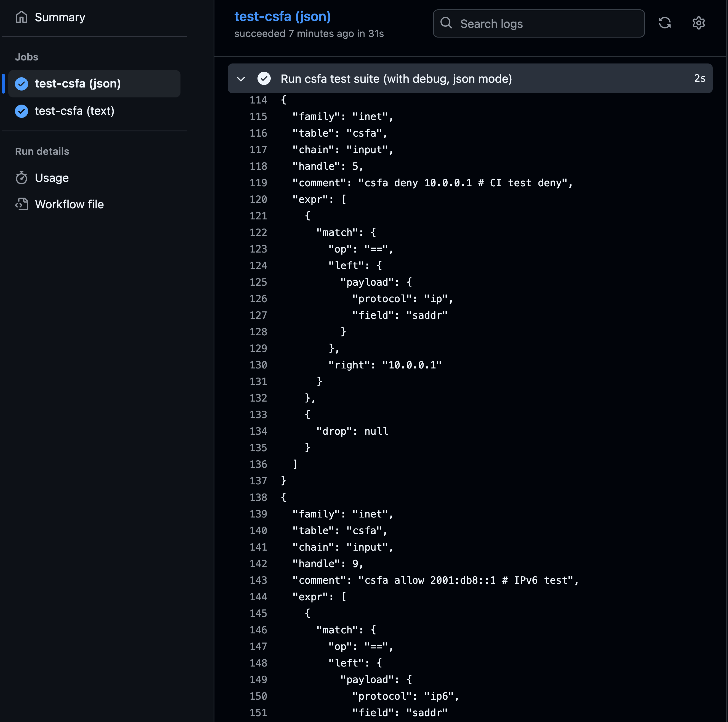728x722 pixels.
Task: Click the step success check icon
Action: tap(264, 79)
